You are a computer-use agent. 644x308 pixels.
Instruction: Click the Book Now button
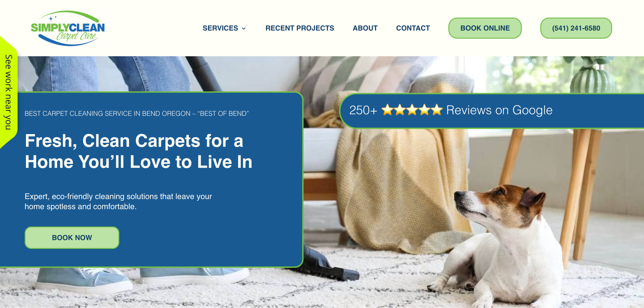[72, 238]
